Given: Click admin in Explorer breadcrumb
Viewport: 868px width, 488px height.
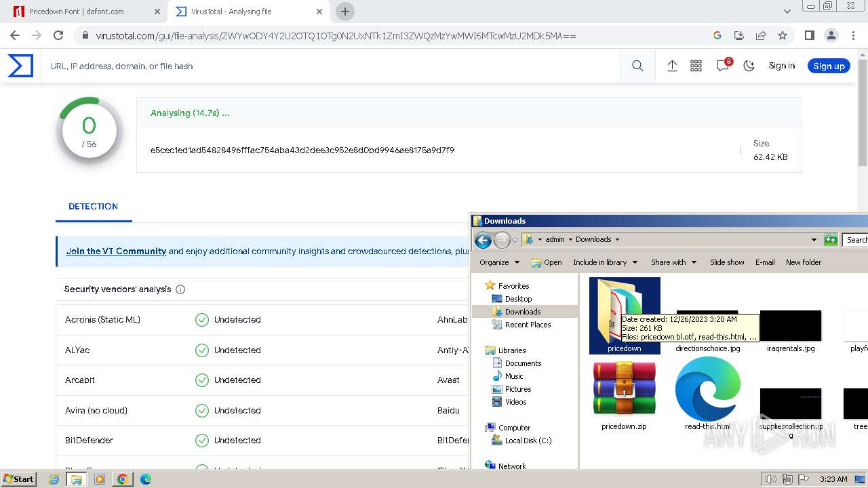Looking at the screenshot, I should tap(555, 239).
